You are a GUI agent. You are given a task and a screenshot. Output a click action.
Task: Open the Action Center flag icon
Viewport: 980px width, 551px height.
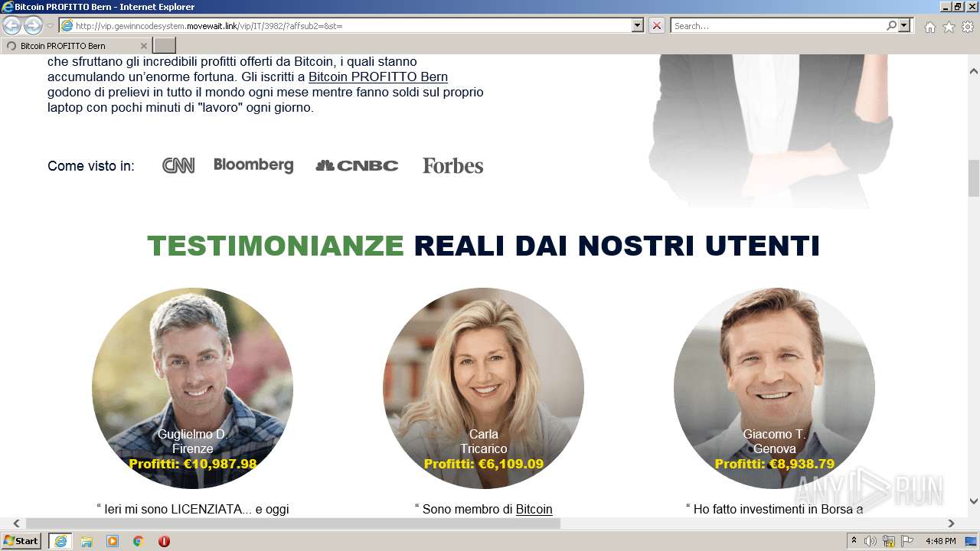pyautogui.click(x=907, y=541)
